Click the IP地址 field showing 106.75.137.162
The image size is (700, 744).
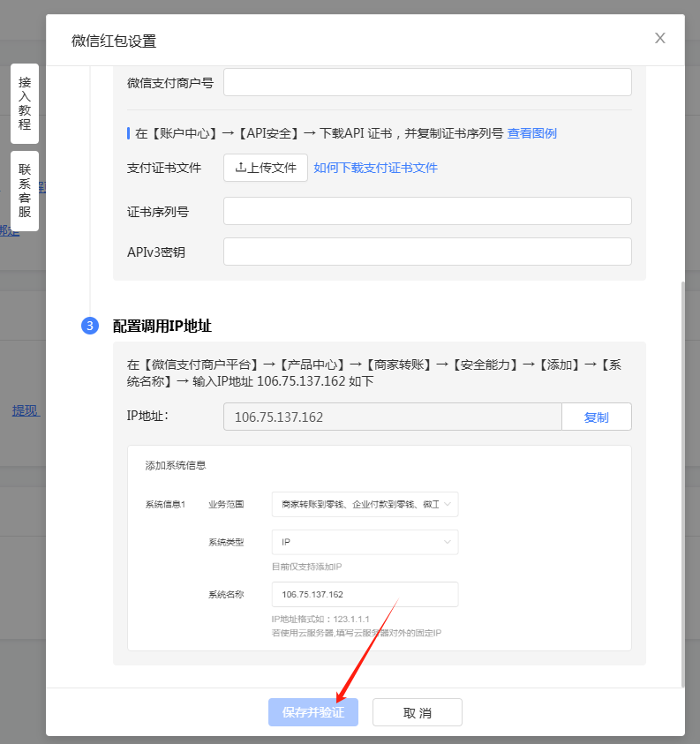(393, 417)
